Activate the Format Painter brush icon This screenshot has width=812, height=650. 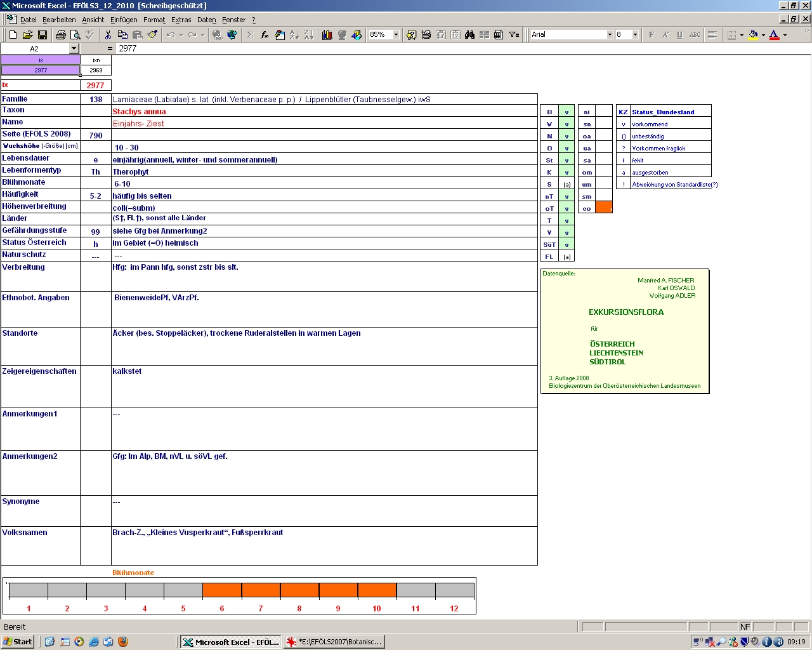(x=152, y=35)
